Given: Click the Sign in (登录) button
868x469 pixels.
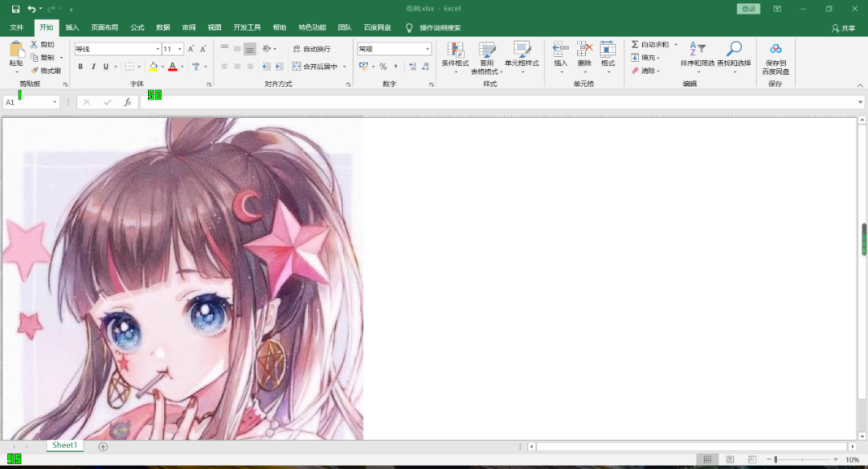Looking at the screenshot, I should (x=748, y=9).
